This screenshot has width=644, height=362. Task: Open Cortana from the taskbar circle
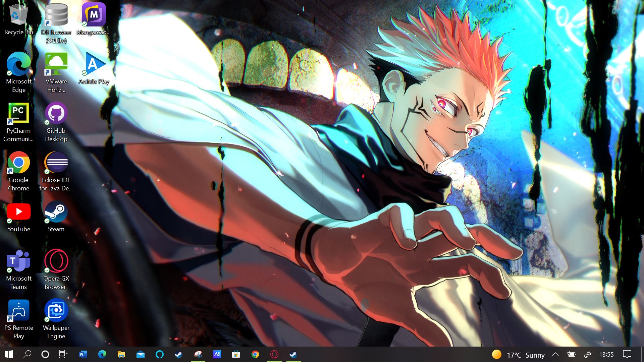click(x=45, y=354)
